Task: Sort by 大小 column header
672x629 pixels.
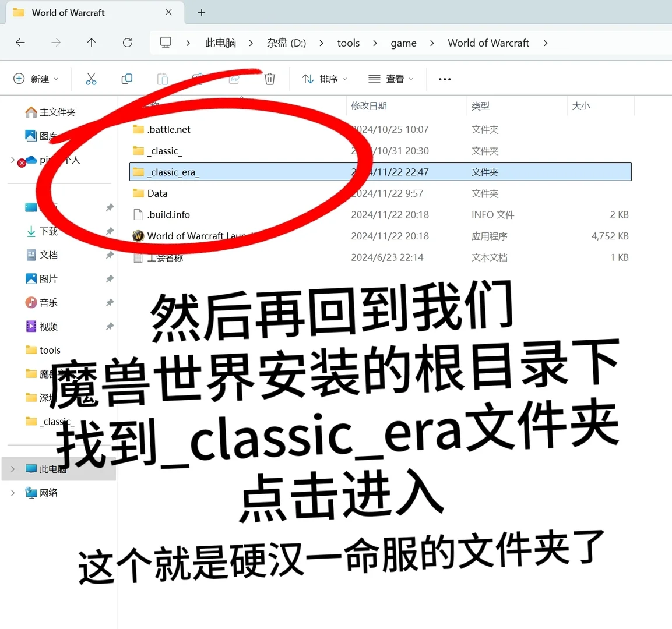Action: point(580,106)
